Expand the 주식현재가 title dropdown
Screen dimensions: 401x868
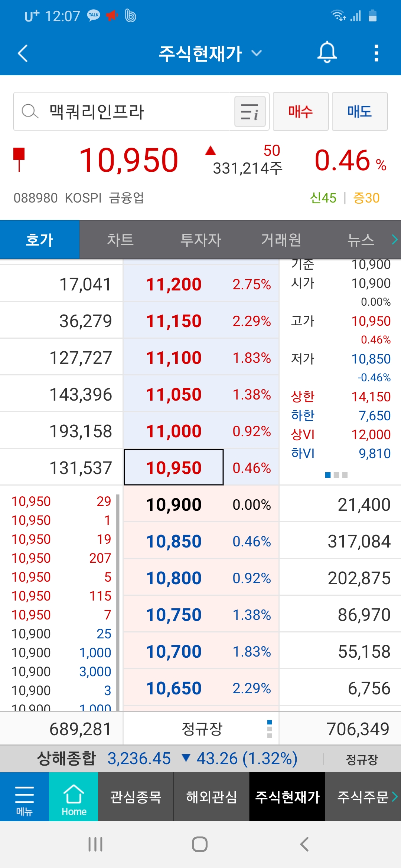pyautogui.click(x=257, y=53)
